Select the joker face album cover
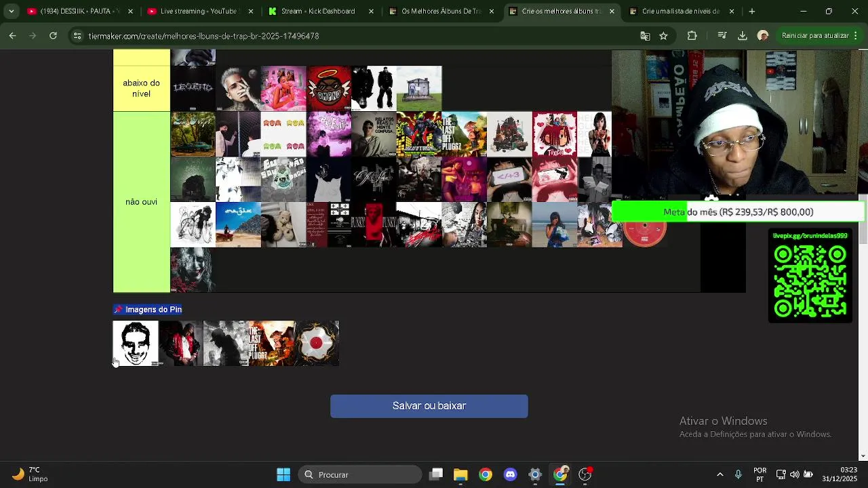868x488 pixels. tap(193, 270)
